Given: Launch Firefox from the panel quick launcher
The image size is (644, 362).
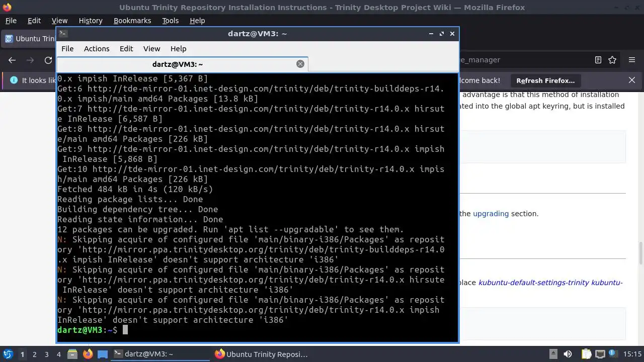Looking at the screenshot, I should pos(88,354).
